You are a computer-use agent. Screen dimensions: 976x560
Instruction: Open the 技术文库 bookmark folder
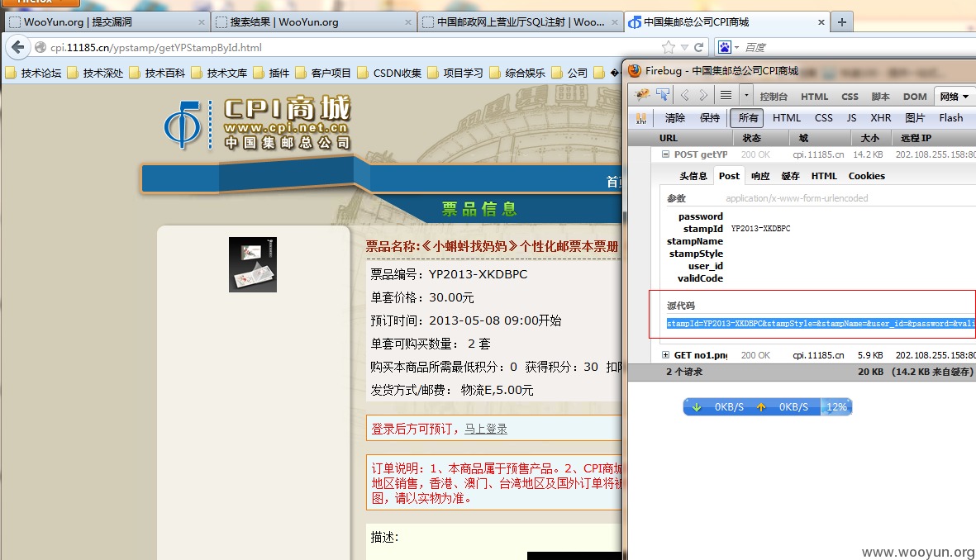220,73
